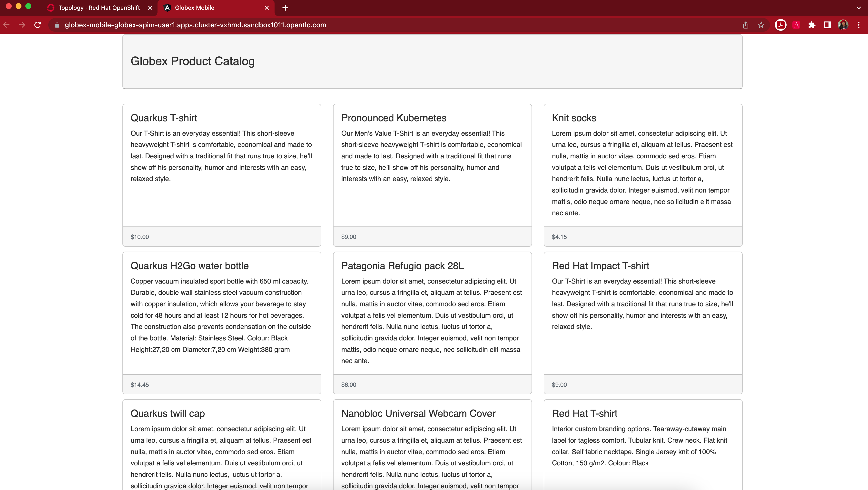Close the window with red button

pyautogui.click(x=9, y=6)
